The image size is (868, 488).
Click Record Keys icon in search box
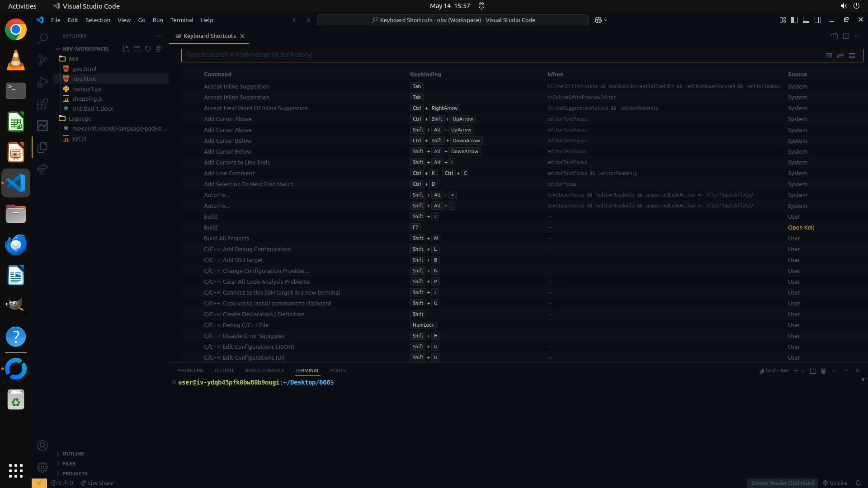829,55
